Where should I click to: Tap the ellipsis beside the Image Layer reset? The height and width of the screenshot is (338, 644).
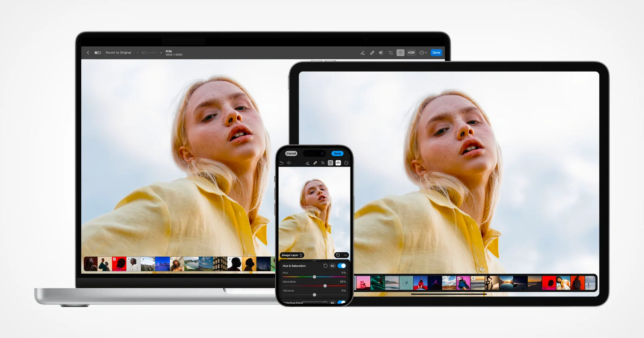click(345, 255)
